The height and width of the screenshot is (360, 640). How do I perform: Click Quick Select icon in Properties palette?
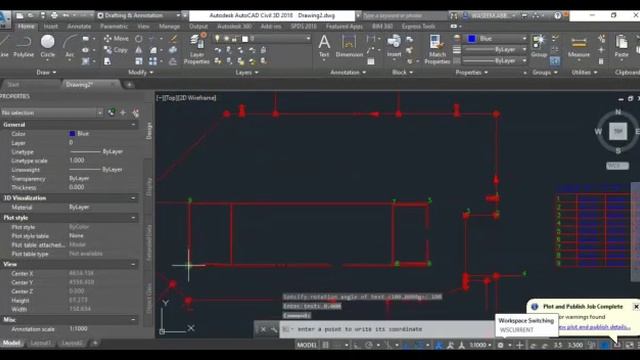(x=111, y=112)
